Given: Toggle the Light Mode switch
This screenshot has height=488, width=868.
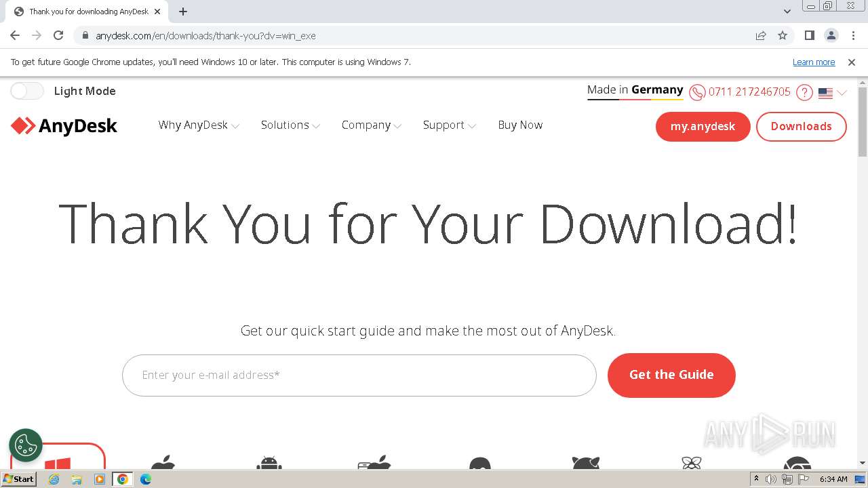Looking at the screenshot, I should coord(27,91).
